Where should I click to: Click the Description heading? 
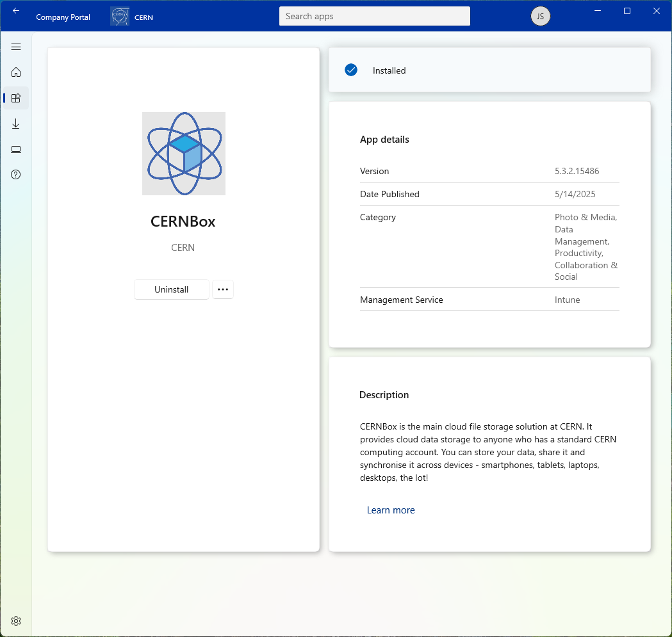pos(384,395)
